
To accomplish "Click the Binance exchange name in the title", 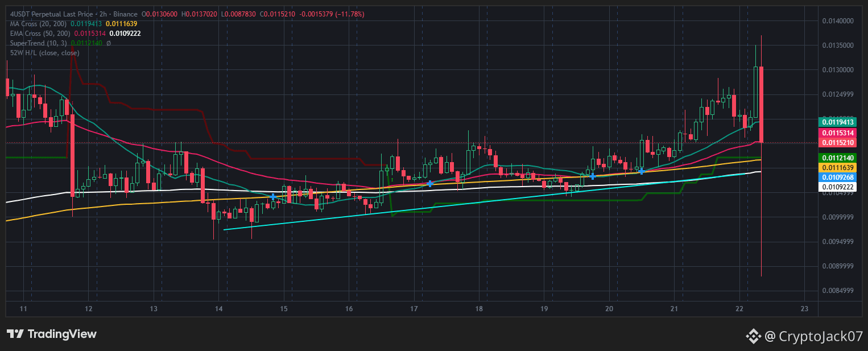I will pos(125,14).
